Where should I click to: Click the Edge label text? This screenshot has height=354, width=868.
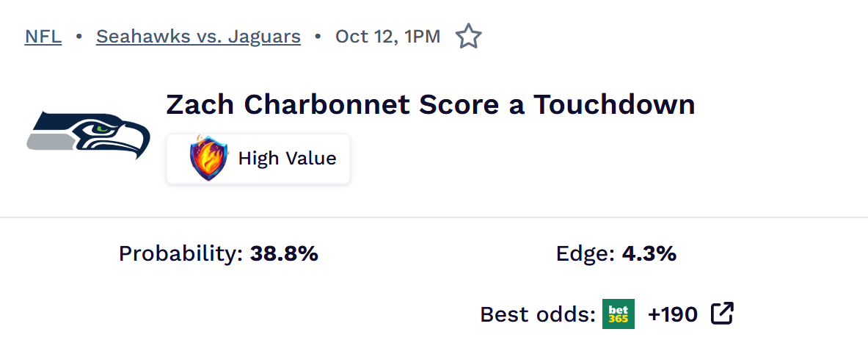tap(585, 254)
